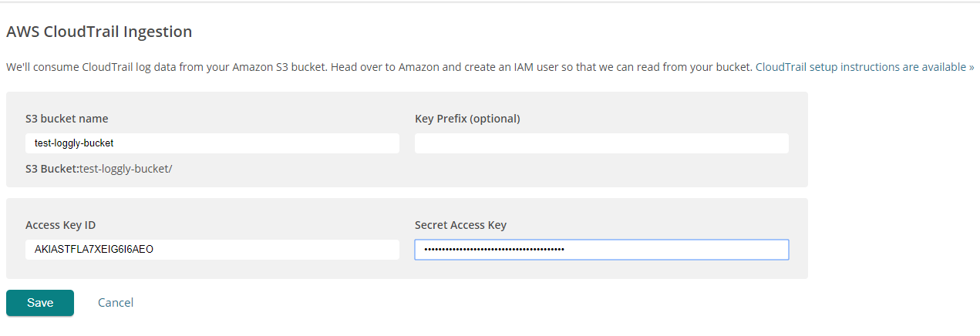Focus the Secret Access Key password field
The width and height of the screenshot is (980, 336).
tap(601, 250)
